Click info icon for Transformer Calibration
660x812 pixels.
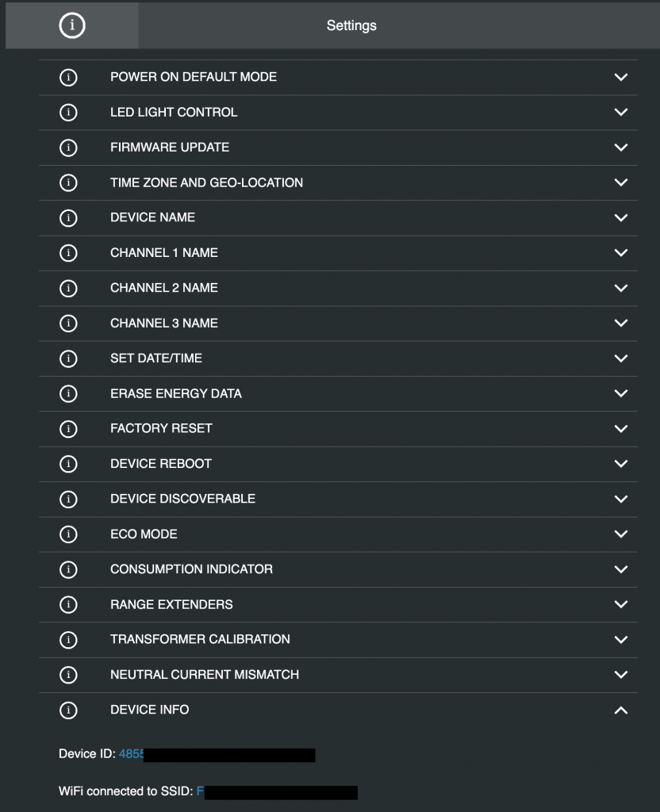[68, 639]
